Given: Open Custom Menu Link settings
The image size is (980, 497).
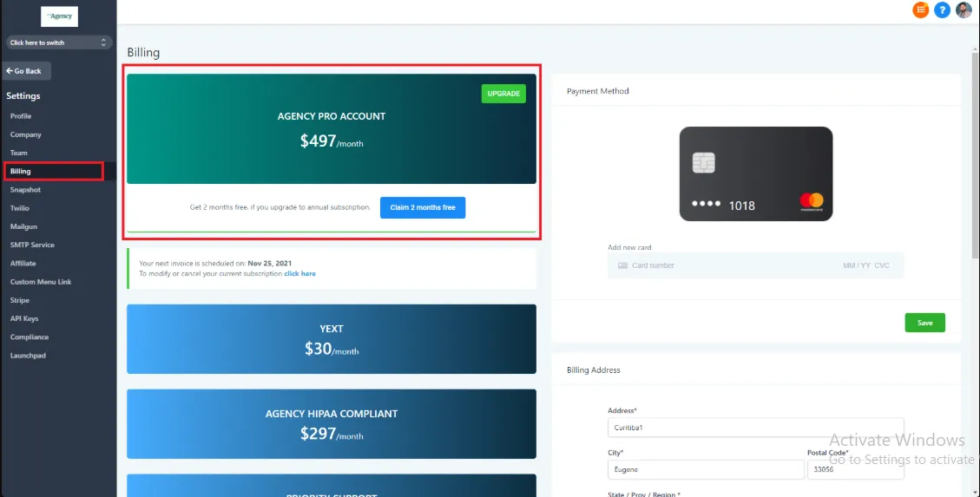Looking at the screenshot, I should [41, 282].
